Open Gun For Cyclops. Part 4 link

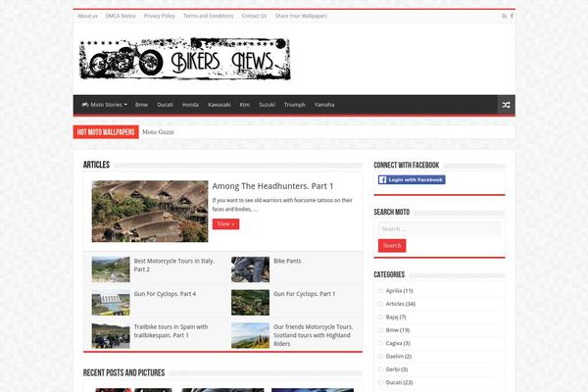pos(165,294)
